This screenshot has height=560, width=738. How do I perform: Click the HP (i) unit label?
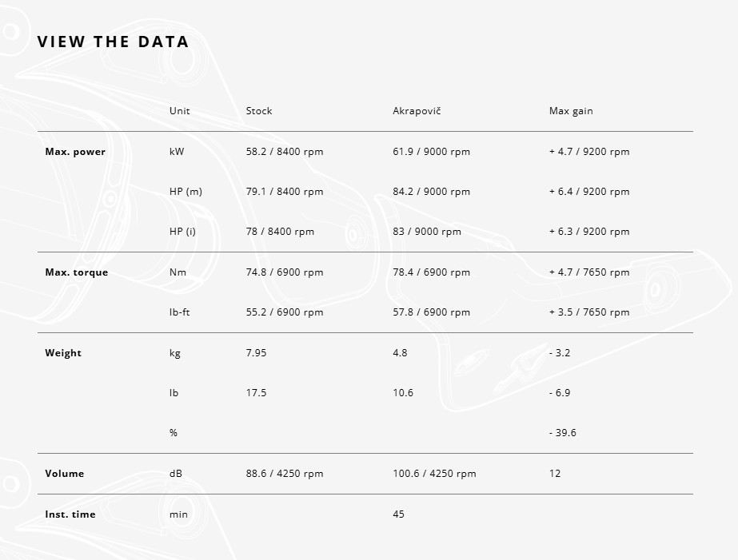[182, 232]
